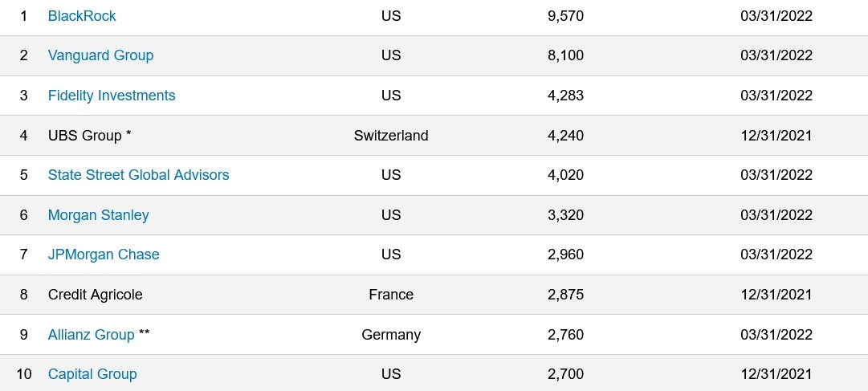Follow the Vanguard Group link
Screen dimensions: 868x391
pos(100,55)
